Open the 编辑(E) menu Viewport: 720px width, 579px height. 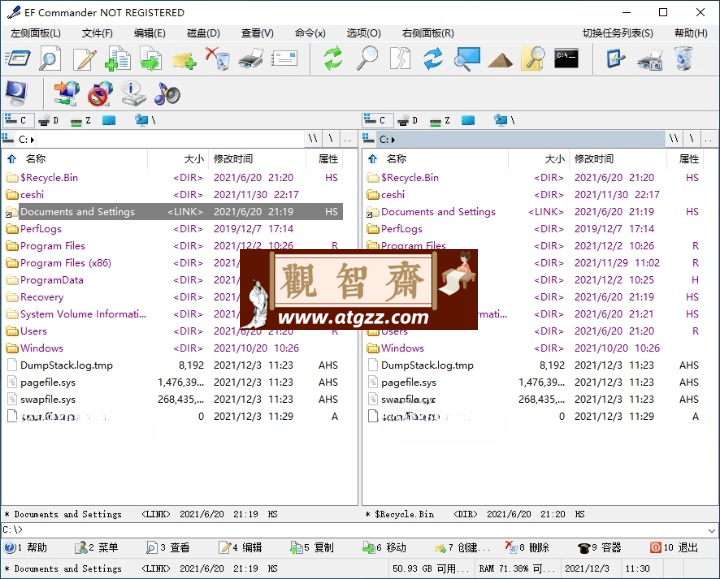149,33
